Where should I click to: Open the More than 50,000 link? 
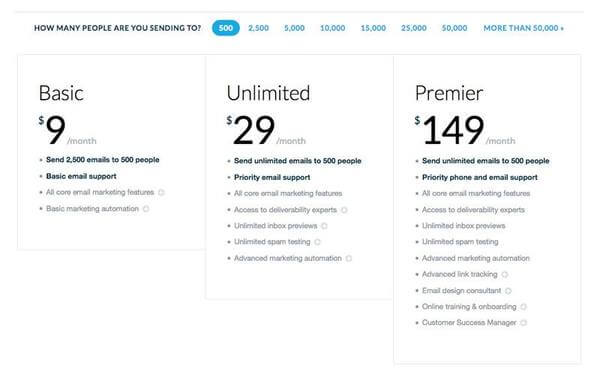pyautogui.click(x=523, y=28)
